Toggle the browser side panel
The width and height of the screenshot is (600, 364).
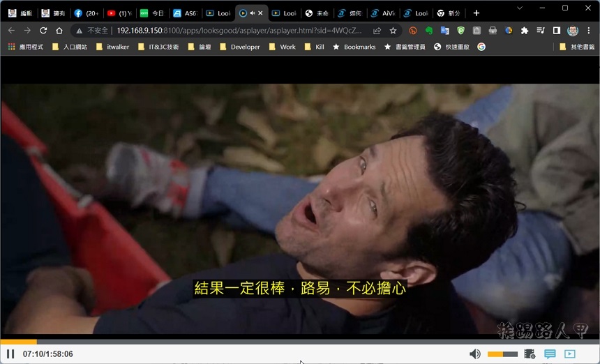pyautogui.click(x=556, y=31)
